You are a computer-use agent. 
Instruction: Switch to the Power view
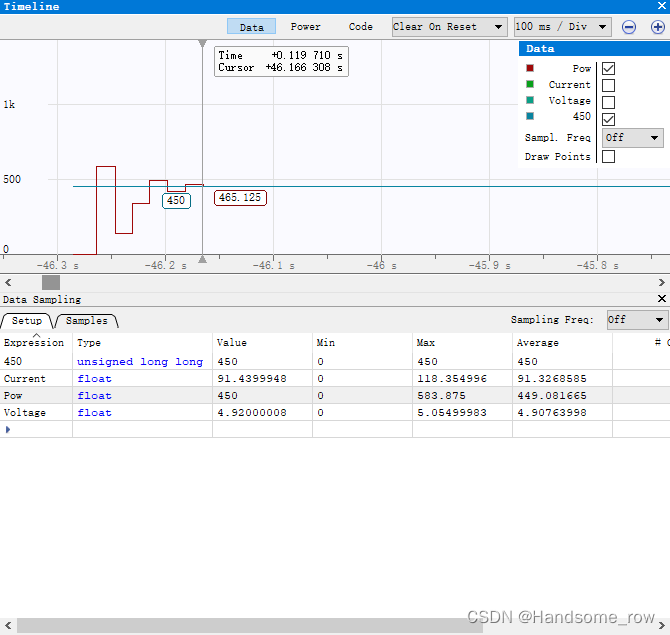[305, 27]
